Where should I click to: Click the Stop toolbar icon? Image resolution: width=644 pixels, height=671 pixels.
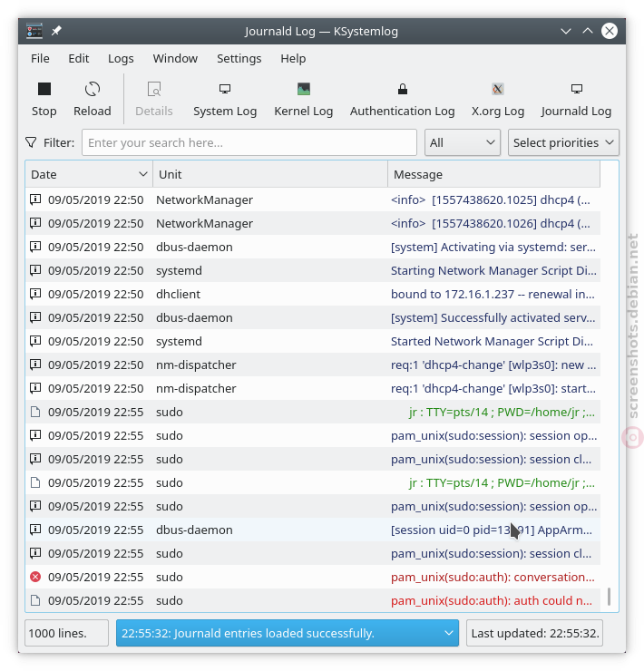click(x=44, y=89)
